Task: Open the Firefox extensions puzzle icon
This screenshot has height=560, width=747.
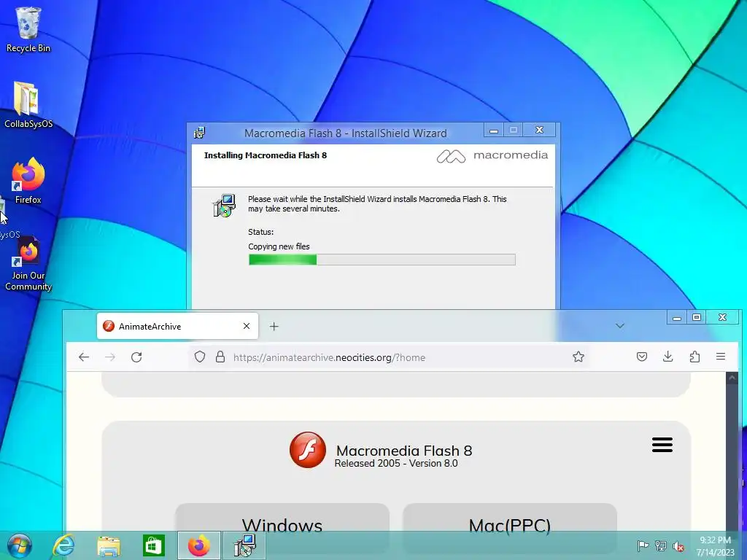Action: pos(694,357)
